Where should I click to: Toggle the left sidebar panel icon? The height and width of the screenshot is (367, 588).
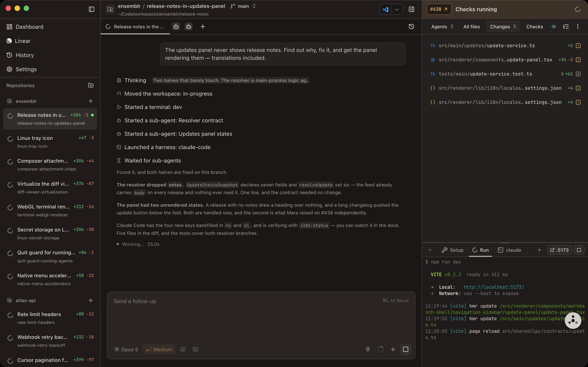(x=91, y=9)
